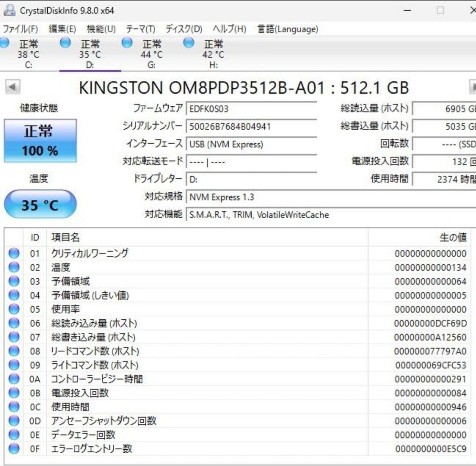This screenshot has height=466, width=476.
Task: Open the 言語(Language) menu
Action: [287, 29]
